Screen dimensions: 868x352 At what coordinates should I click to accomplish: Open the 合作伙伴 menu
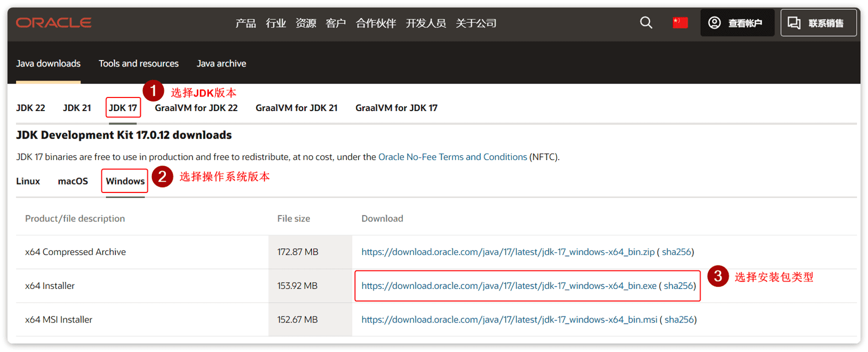(376, 23)
